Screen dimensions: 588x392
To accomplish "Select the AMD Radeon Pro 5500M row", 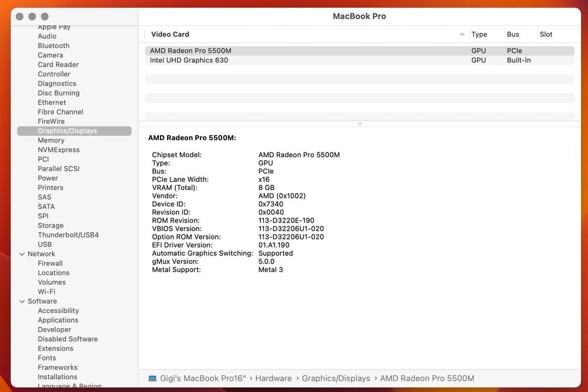I will point(360,51).
